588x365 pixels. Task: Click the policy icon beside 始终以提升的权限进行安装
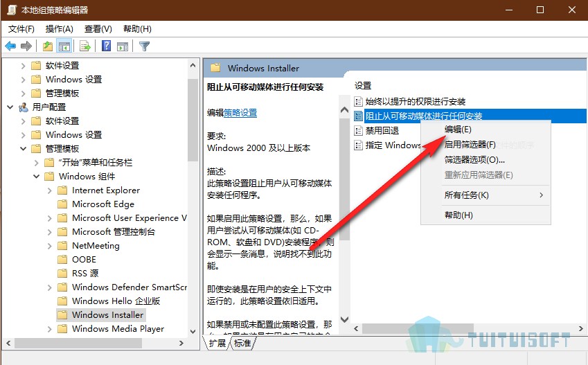click(x=359, y=101)
